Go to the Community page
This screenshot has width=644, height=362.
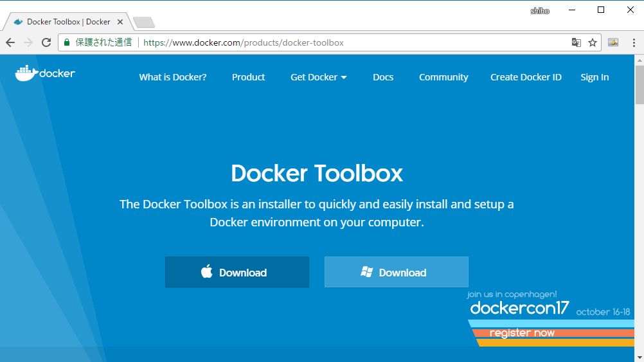443,77
